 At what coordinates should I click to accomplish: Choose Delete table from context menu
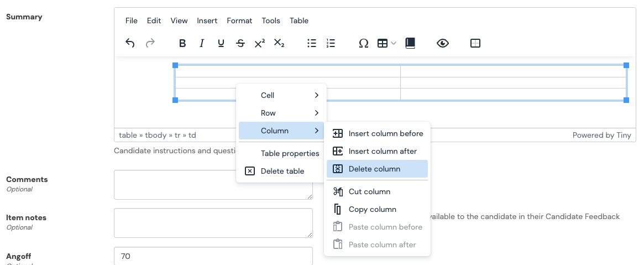281,171
